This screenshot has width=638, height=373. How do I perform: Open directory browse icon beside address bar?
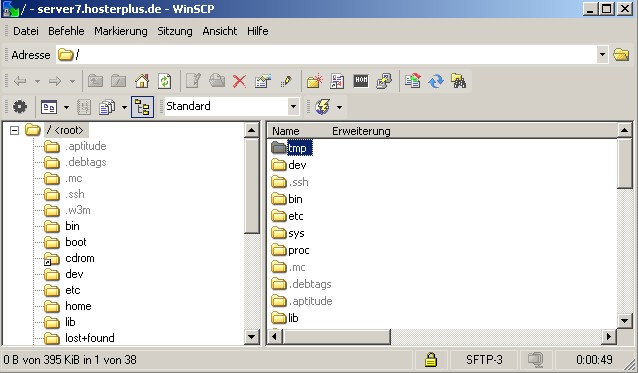[x=621, y=55]
